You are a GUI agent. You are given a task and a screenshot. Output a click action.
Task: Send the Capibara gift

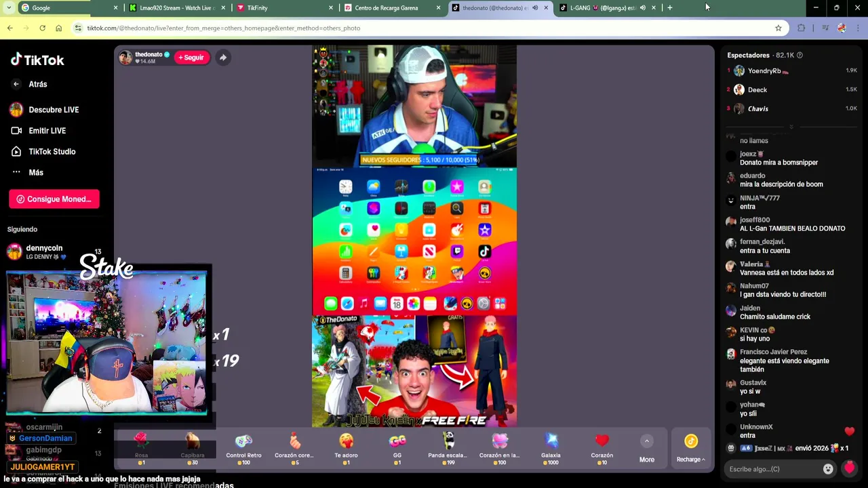point(193,449)
